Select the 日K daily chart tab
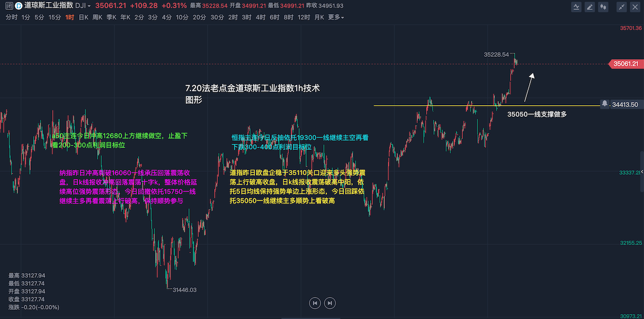644x319 pixels. [83, 17]
